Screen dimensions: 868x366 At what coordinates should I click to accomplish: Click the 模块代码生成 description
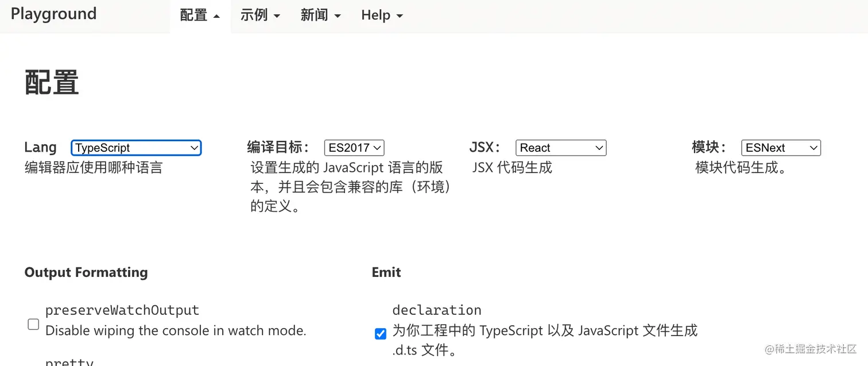point(741,168)
